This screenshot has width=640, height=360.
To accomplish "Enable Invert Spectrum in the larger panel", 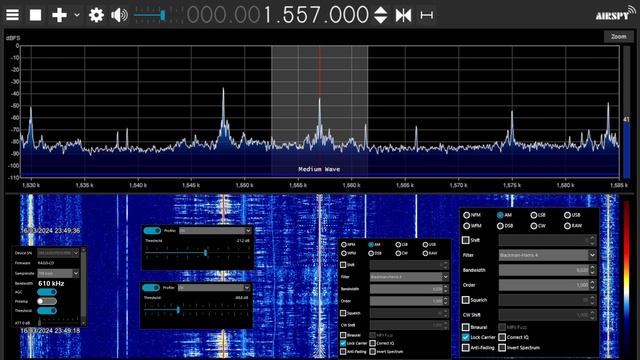I will click(x=502, y=348).
